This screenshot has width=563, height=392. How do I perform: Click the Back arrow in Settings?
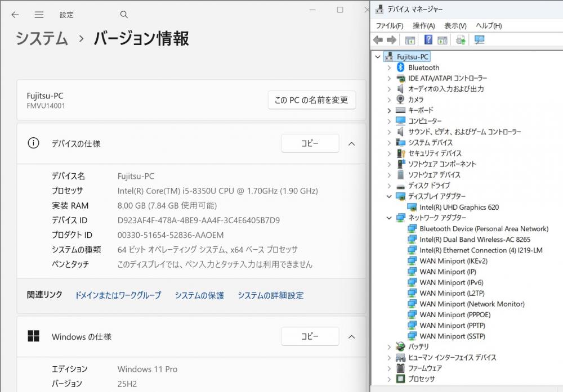15,15
